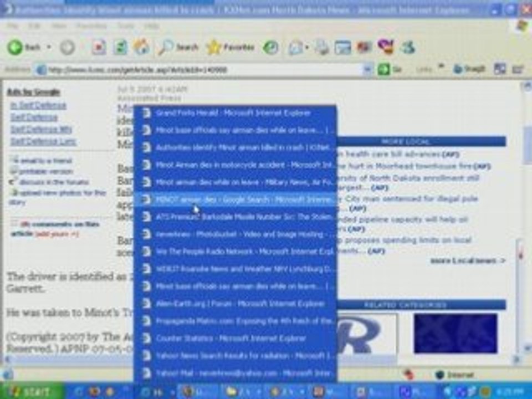Viewport: 532px width, 399px height.
Task: Switch to 'Grand Forks Herald' window entry
Action: pos(235,113)
